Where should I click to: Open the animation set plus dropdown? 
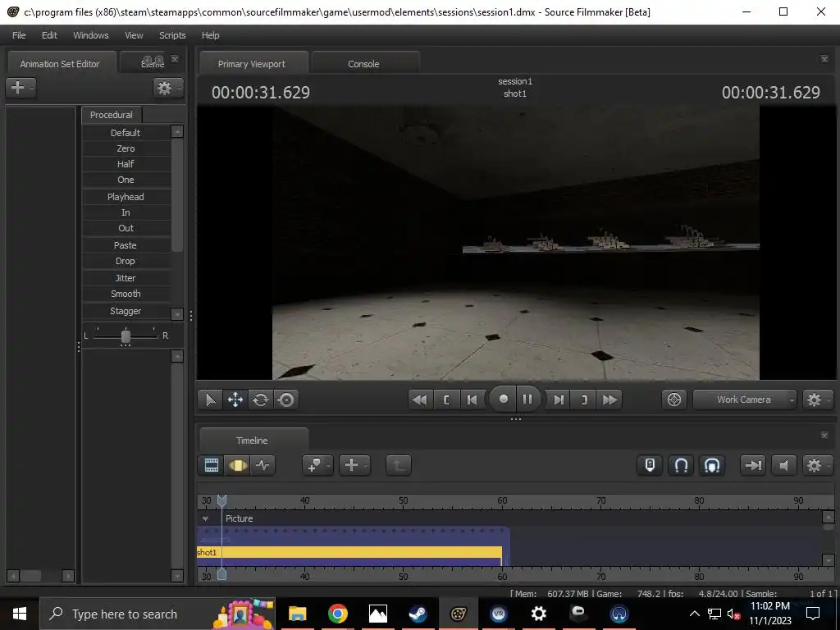pos(21,87)
